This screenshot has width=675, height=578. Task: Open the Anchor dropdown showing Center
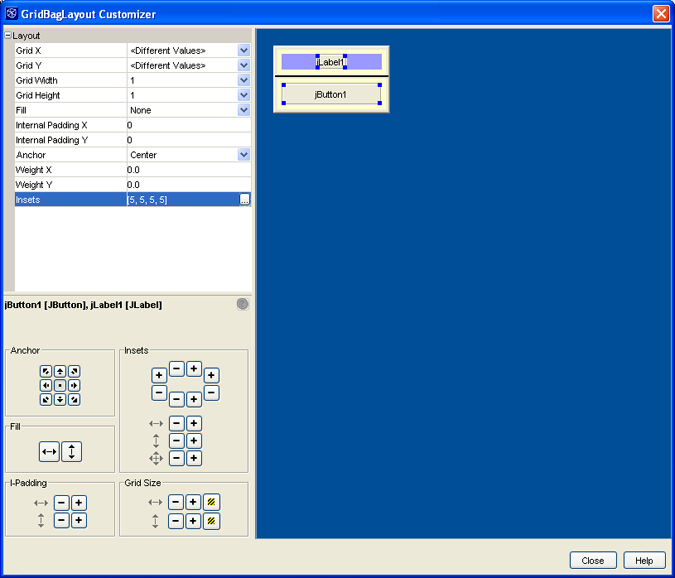click(x=243, y=155)
